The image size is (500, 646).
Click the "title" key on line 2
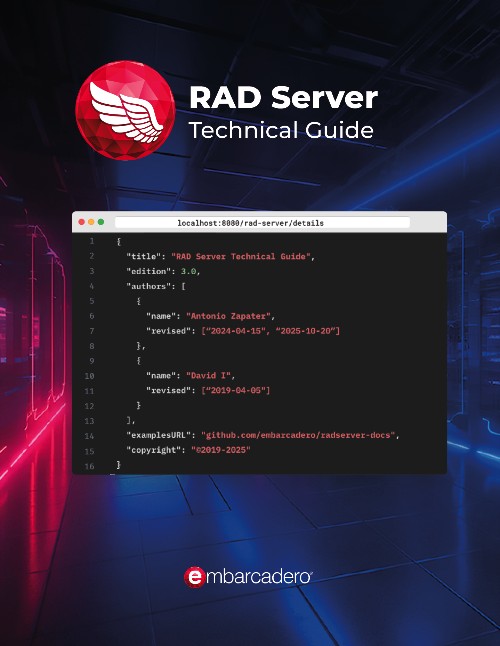click(144, 256)
